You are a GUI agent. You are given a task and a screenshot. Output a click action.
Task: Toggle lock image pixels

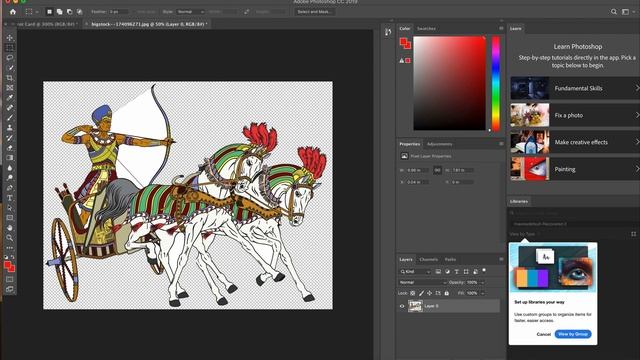[421, 293]
